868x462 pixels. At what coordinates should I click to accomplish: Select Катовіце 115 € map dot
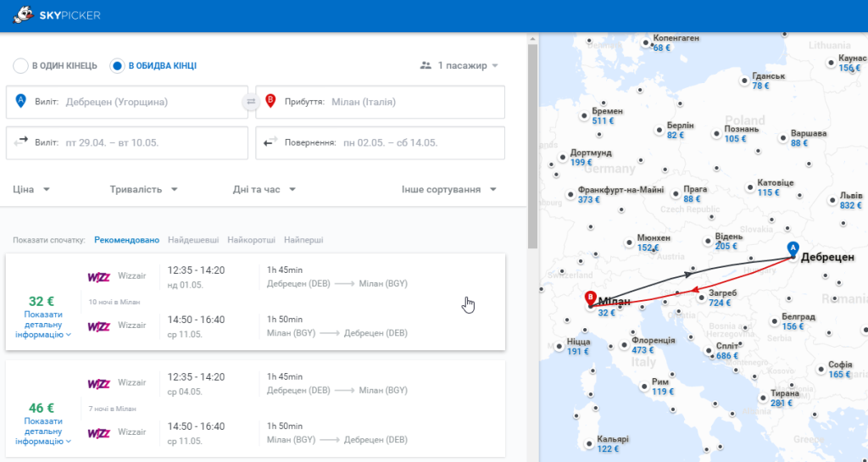click(x=749, y=187)
